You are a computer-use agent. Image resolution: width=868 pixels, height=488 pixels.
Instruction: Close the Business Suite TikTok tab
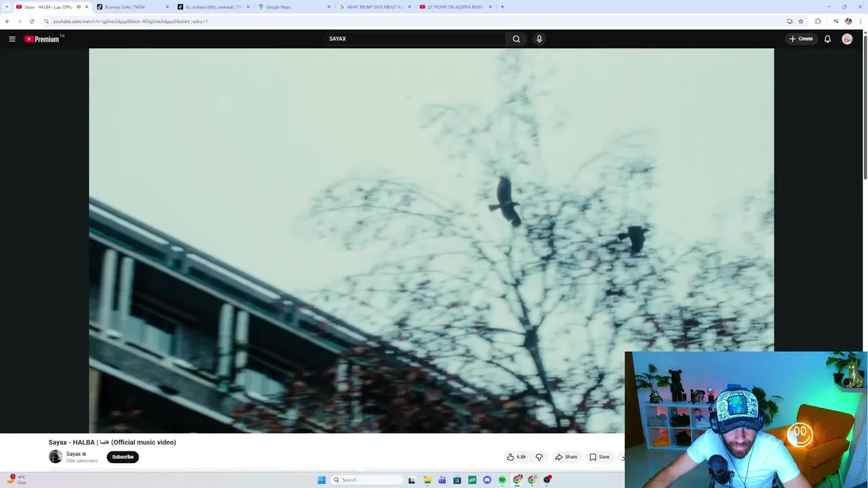(x=167, y=7)
